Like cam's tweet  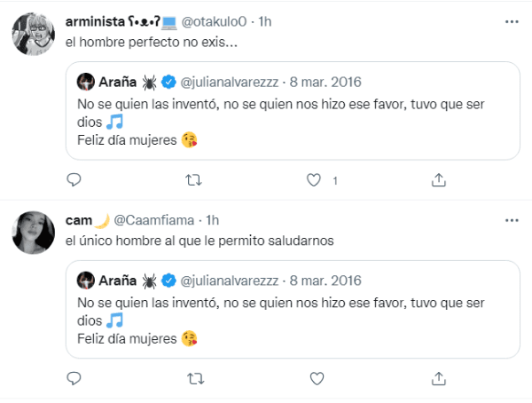click(x=312, y=379)
